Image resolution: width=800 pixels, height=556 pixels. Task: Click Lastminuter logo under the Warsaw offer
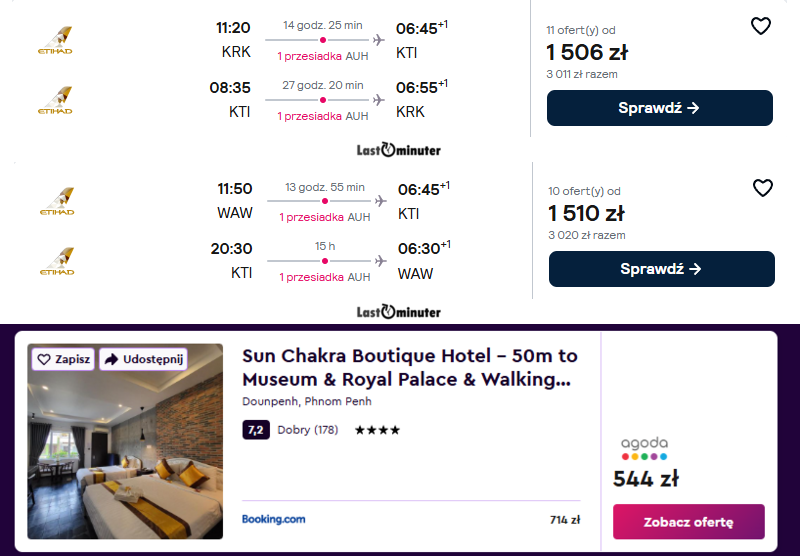pos(398,312)
